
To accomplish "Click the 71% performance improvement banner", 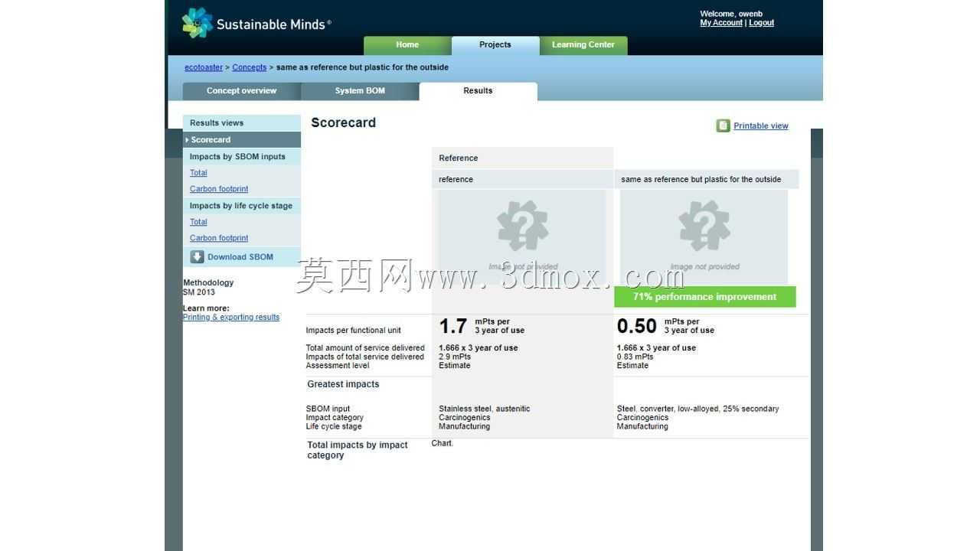I will click(705, 297).
